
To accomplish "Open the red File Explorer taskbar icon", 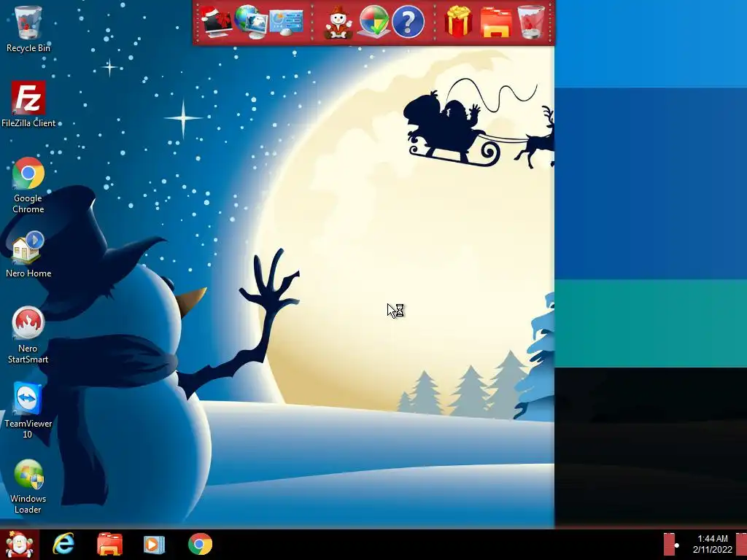I will pyautogui.click(x=109, y=544).
